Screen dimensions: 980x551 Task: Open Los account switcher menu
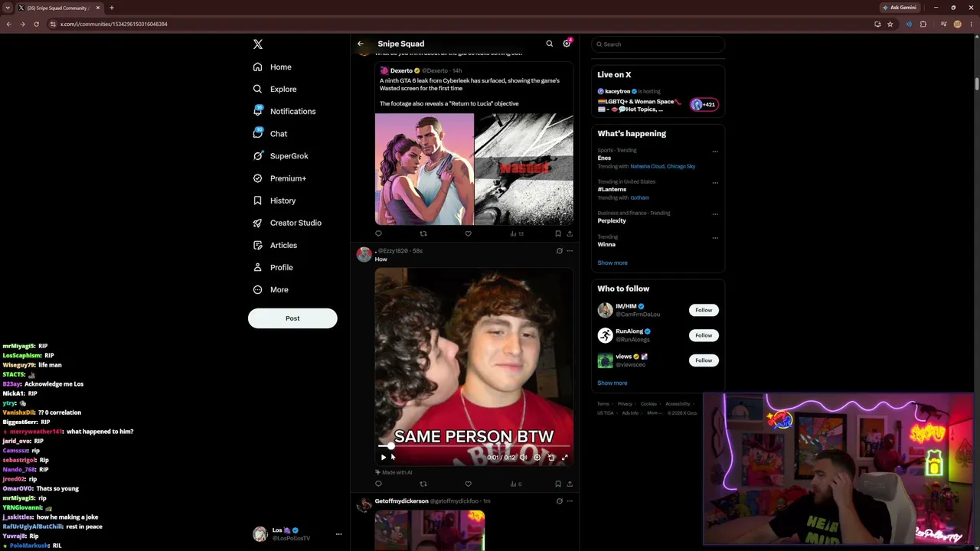[297, 534]
